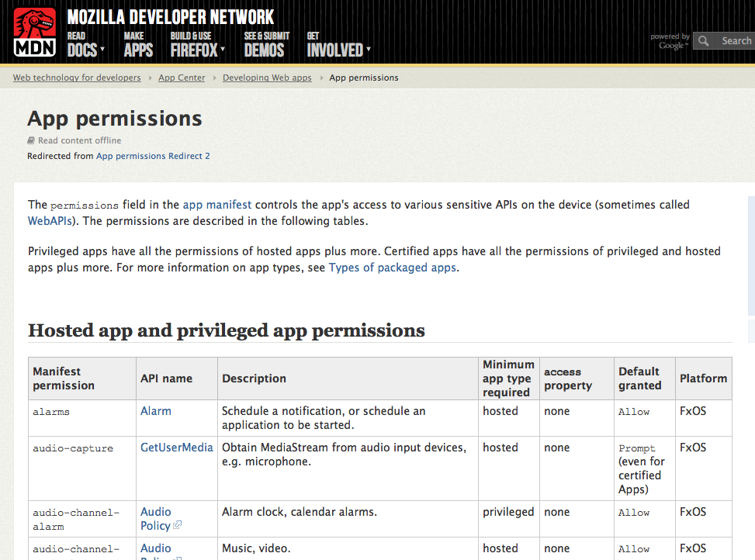This screenshot has height=560, width=755.
Task: Click external link icon in audio-channel-alarm row
Action: click(x=177, y=525)
